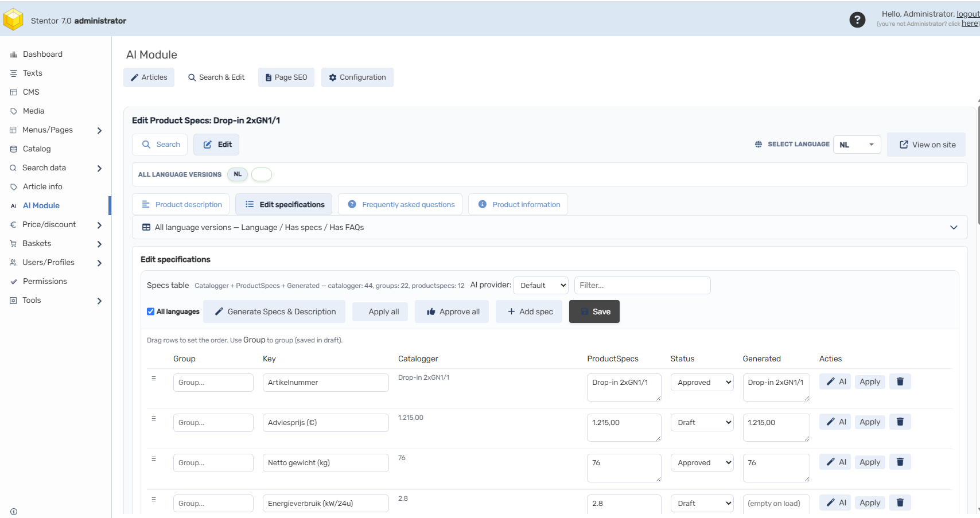Open the Configuration tab
980x518 pixels.
click(x=357, y=77)
